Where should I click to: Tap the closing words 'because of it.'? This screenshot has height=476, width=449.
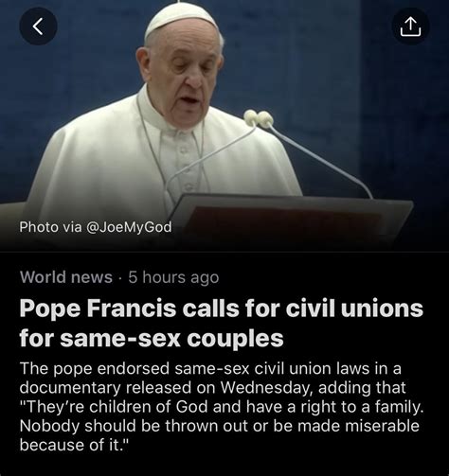click(74, 445)
